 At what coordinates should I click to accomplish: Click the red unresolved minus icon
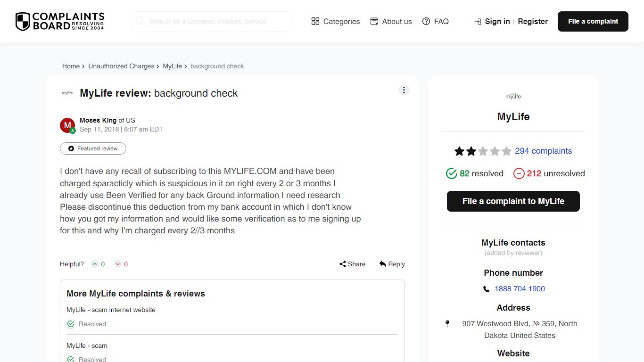coord(519,173)
